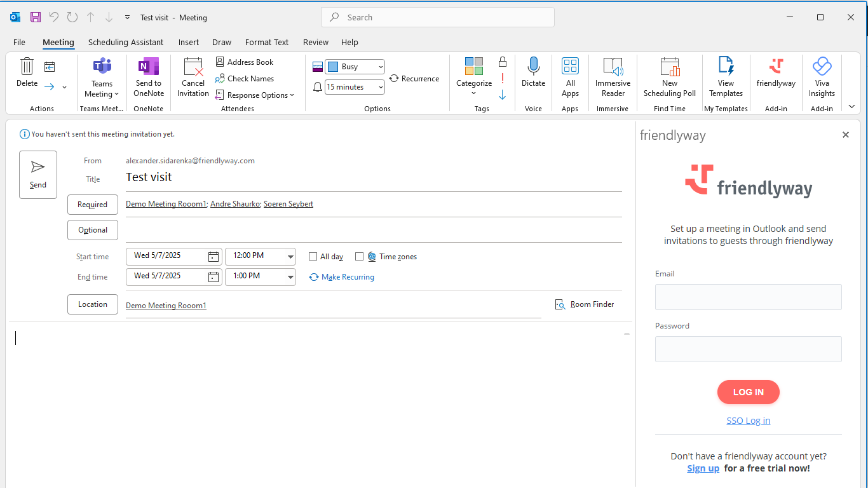Switch to the Review tab

coord(316,42)
